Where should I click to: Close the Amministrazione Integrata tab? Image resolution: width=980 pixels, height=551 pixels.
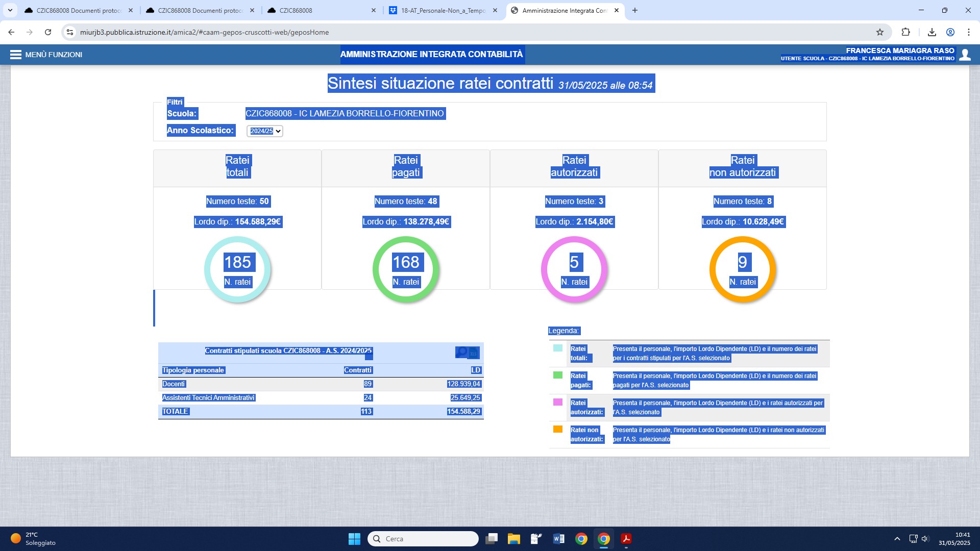[x=617, y=10]
